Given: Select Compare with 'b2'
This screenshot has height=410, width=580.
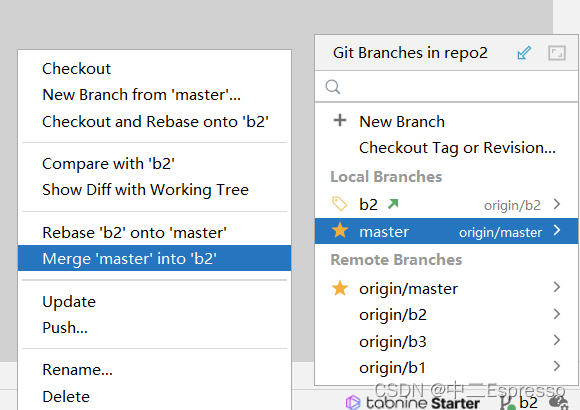Looking at the screenshot, I should click(108, 164).
